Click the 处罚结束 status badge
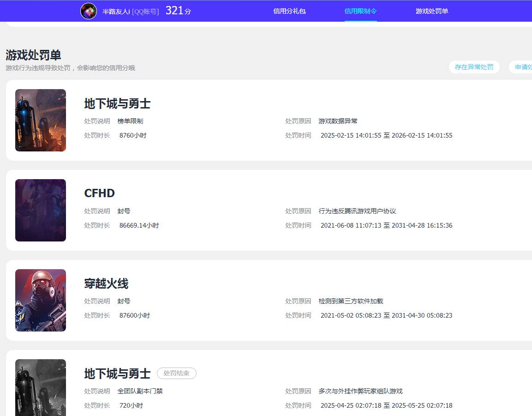This screenshot has width=532, height=416. click(x=176, y=373)
